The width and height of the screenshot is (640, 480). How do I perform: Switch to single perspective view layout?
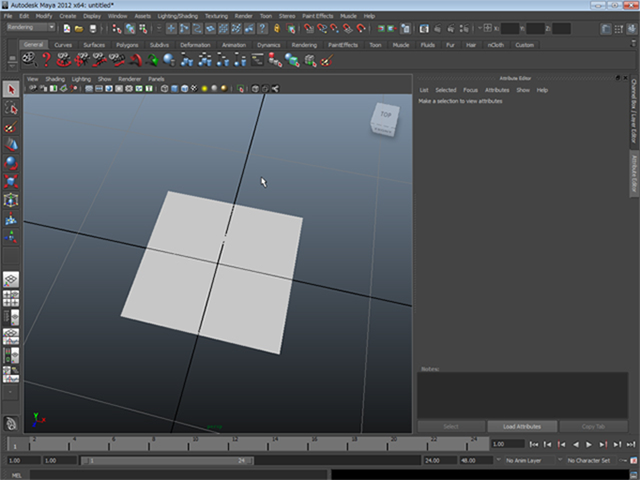tap(11, 280)
